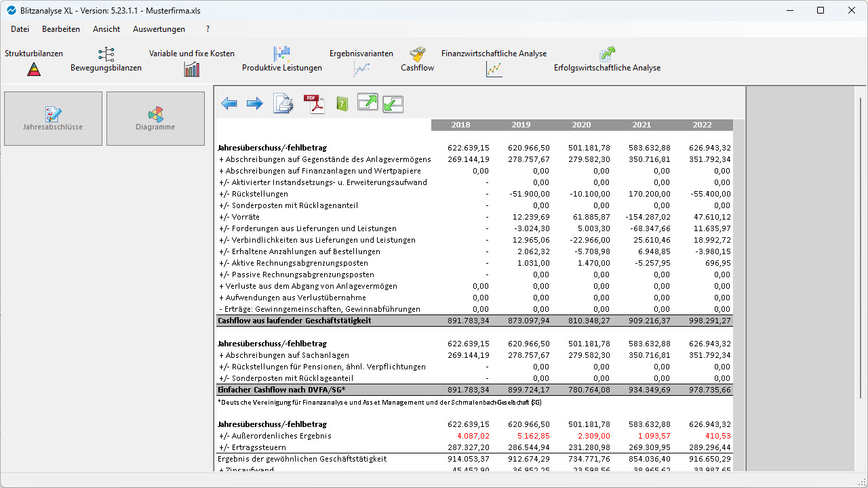Open the Datei menu
This screenshot has width=868, height=488.
pos(20,29)
